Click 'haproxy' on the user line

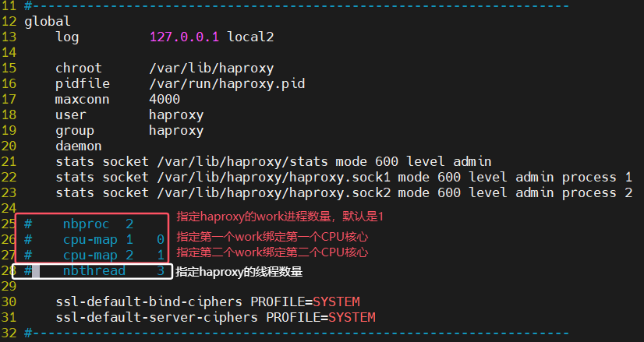[x=176, y=115]
